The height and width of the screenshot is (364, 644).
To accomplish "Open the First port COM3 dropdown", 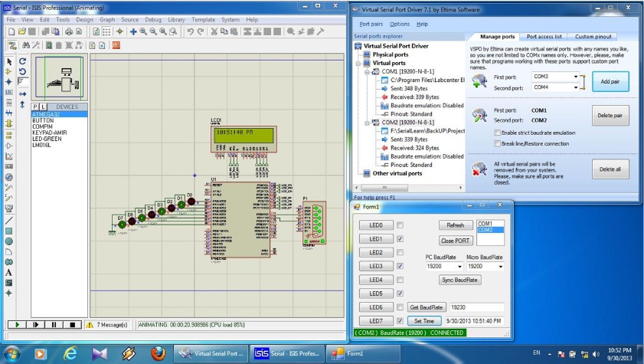I will pyautogui.click(x=577, y=77).
